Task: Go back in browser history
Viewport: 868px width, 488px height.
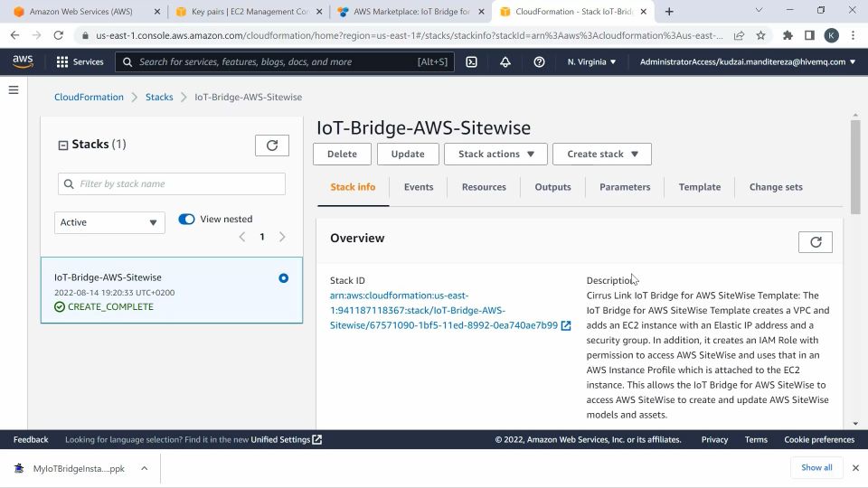Action: pos(15,35)
